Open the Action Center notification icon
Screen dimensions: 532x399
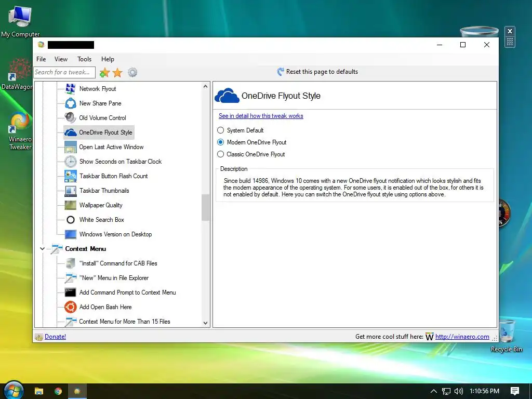515,391
